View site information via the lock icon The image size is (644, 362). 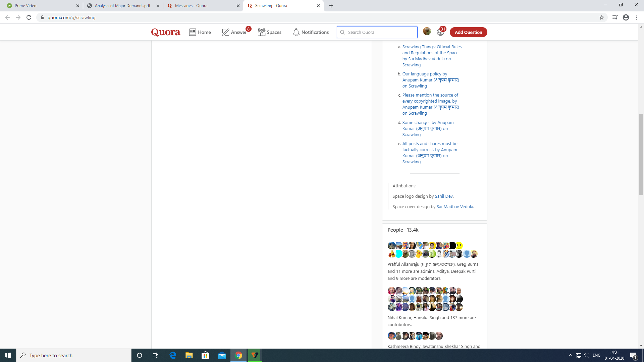point(42,17)
